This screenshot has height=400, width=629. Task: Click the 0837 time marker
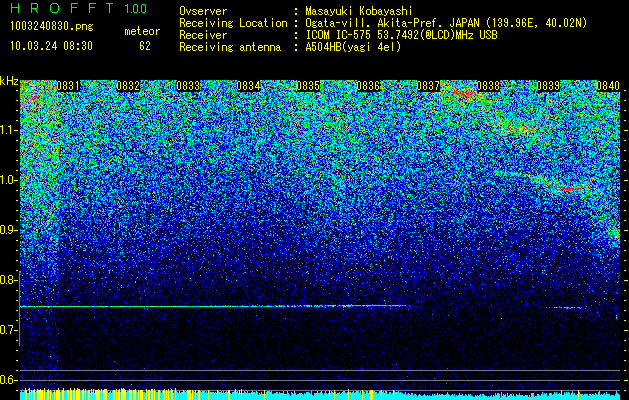(x=428, y=86)
